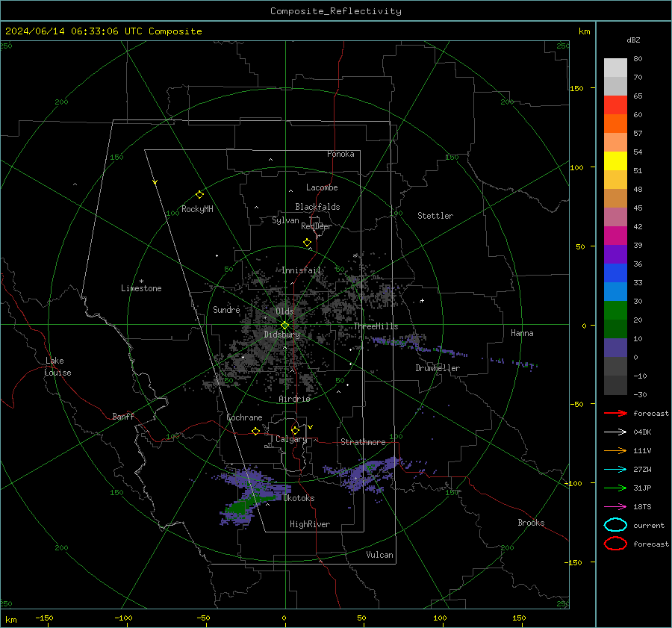Click the red forecast ellipse in legend
672x628 pixels.
(615, 544)
